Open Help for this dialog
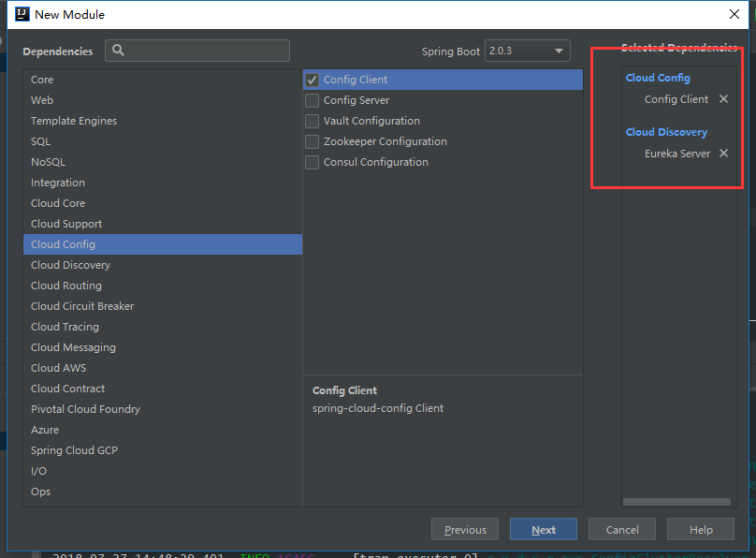The width and height of the screenshot is (756, 558). [701, 530]
